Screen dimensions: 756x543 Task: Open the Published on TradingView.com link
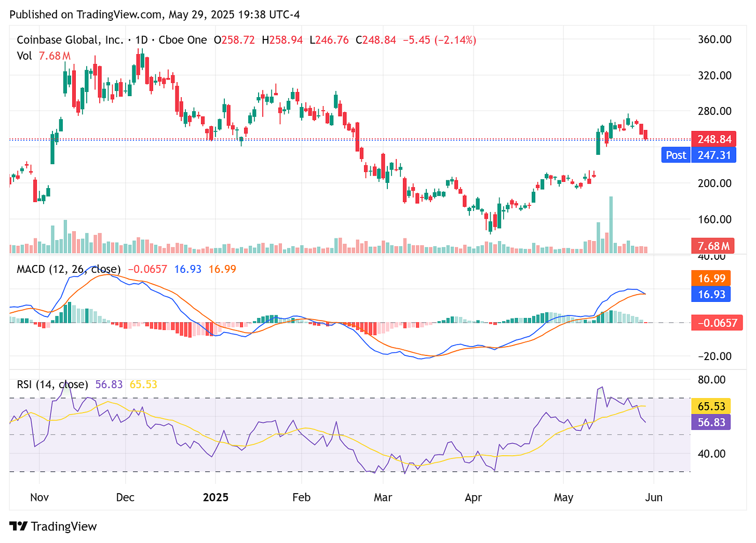coord(118,14)
